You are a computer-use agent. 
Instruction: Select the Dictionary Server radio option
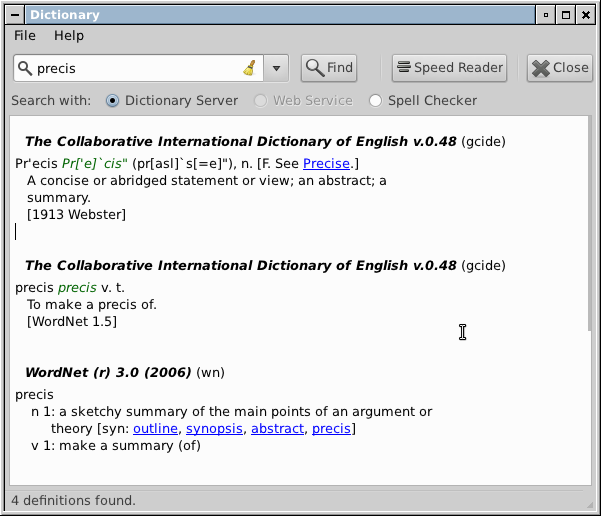tap(112, 101)
